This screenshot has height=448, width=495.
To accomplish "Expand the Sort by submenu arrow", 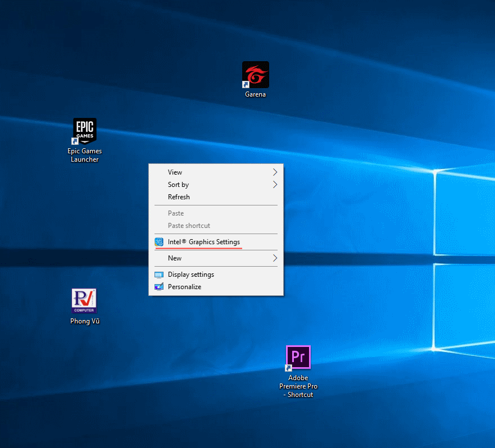I will point(275,185).
